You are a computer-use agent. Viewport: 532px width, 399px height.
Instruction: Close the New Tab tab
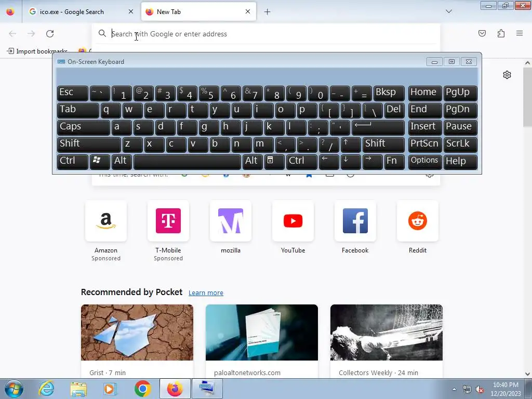(x=248, y=11)
